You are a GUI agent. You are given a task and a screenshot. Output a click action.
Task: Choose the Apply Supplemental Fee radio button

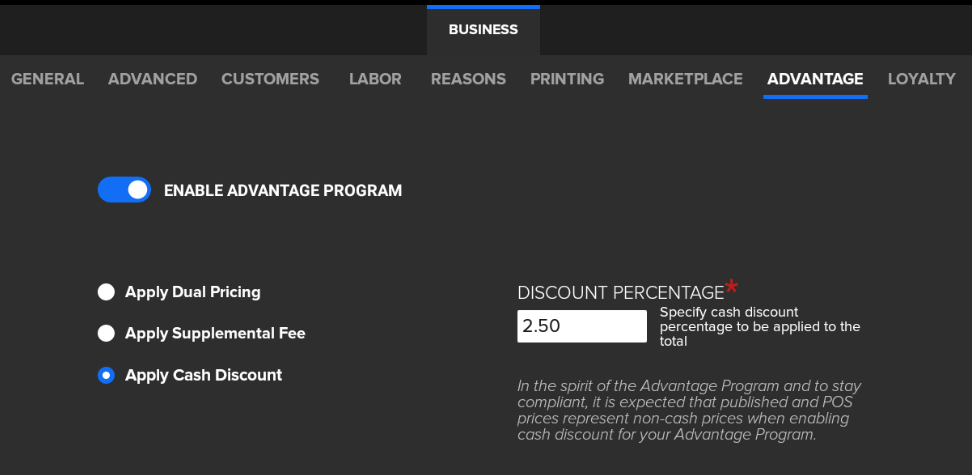106,333
